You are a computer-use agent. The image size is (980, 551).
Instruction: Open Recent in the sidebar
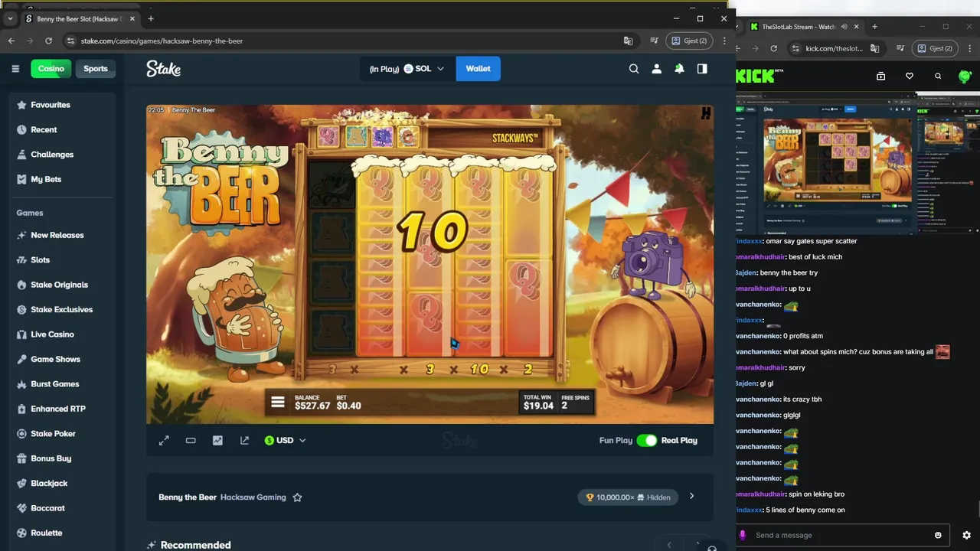coord(63,129)
